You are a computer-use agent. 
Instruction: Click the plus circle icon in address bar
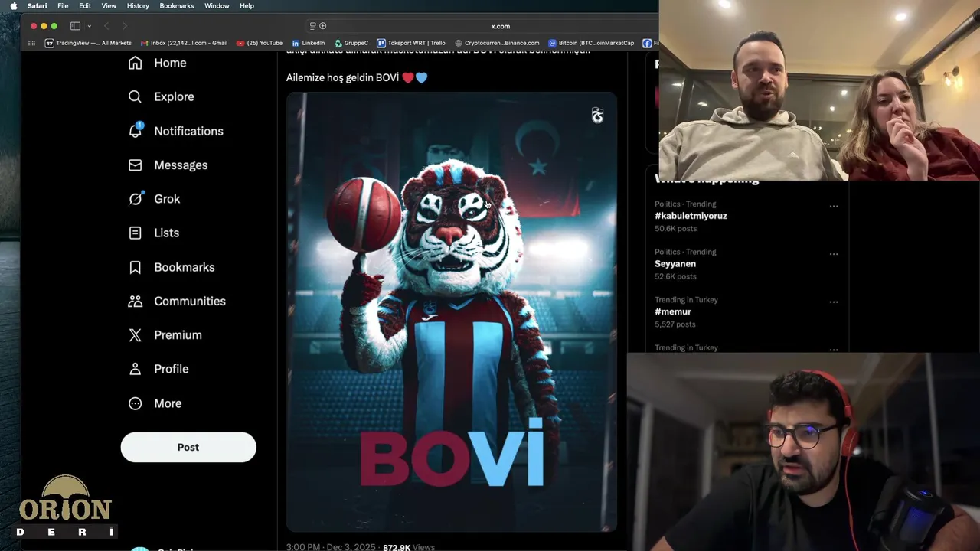click(x=322, y=26)
